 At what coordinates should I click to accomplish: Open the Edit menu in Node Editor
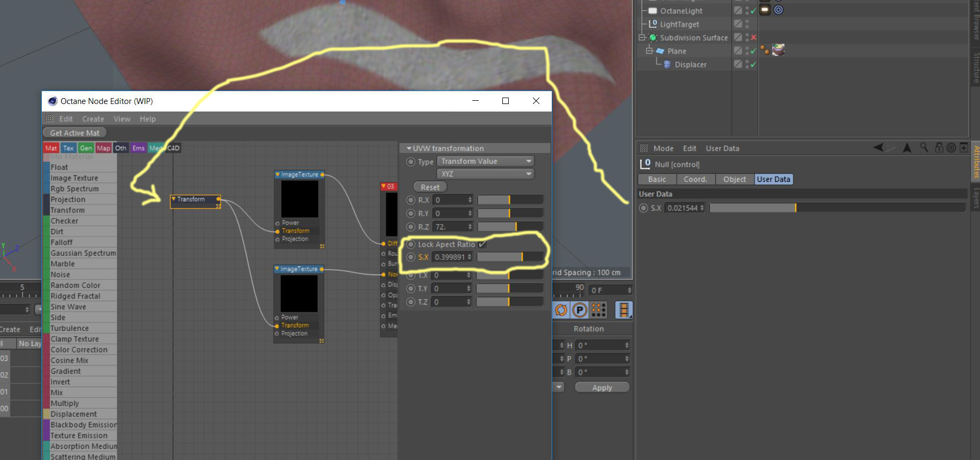(x=66, y=119)
